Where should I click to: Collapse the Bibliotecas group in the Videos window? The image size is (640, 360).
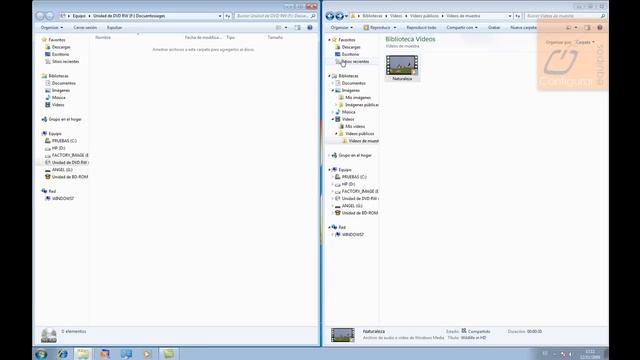(x=329, y=76)
